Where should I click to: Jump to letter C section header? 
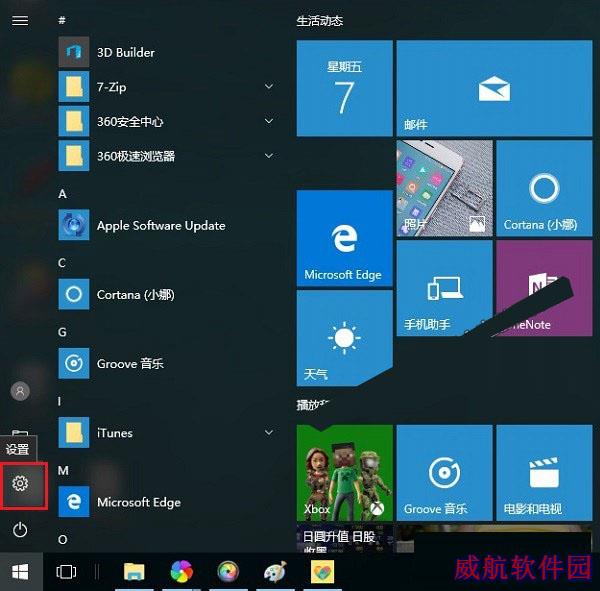[x=62, y=263]
